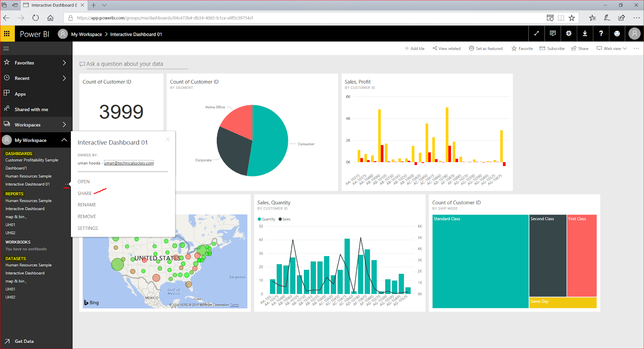
Task: Open UH02 dataset under DATASETS
Action: click(x=10, y=297)
